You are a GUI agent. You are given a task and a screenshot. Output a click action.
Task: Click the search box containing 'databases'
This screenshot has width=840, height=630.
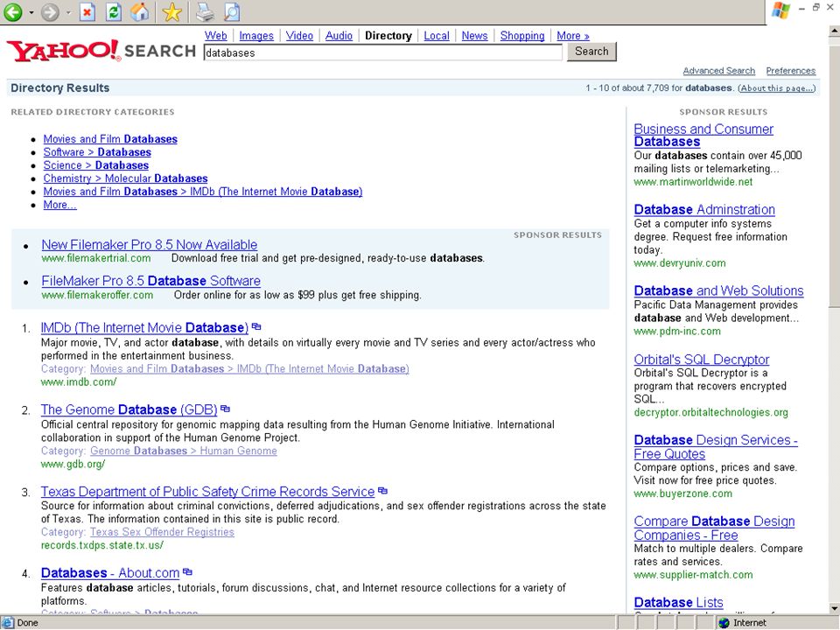click(x=383, y=52)
